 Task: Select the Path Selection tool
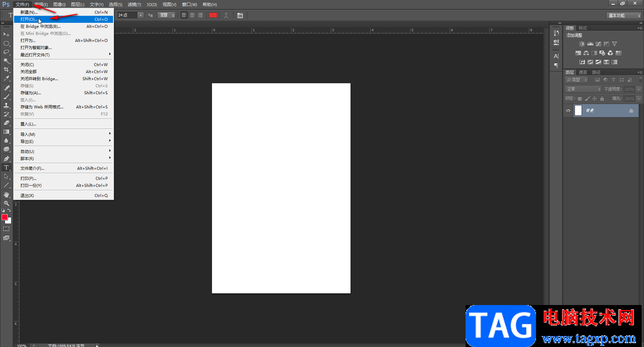coord(6,176)
